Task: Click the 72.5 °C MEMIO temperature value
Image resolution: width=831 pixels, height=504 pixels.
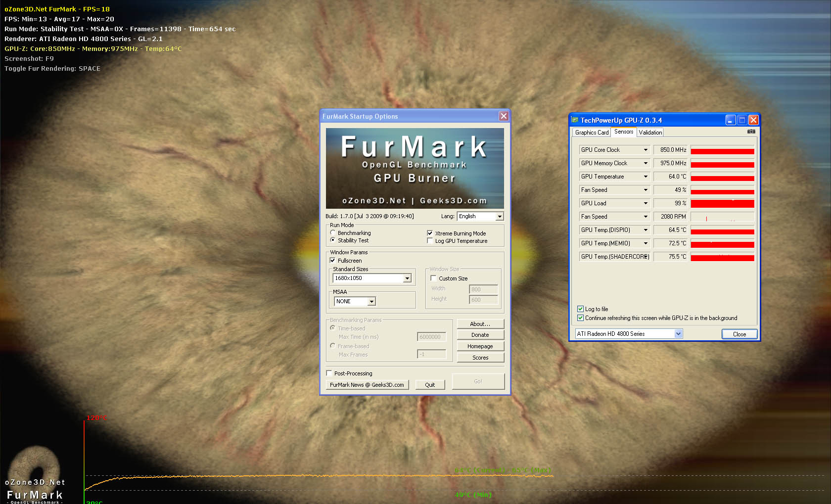Action: tap(670, 243)
